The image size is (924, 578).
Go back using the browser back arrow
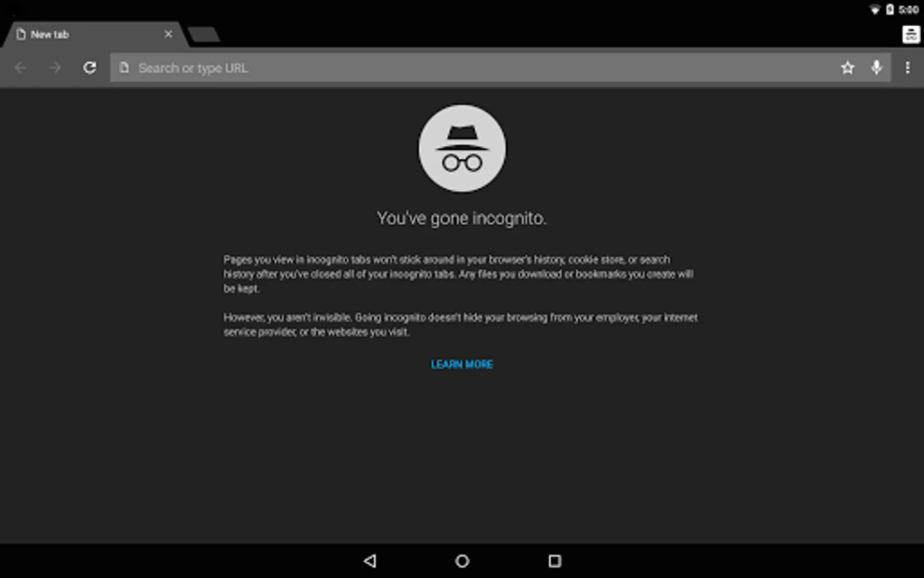click(x=21, y=67)
